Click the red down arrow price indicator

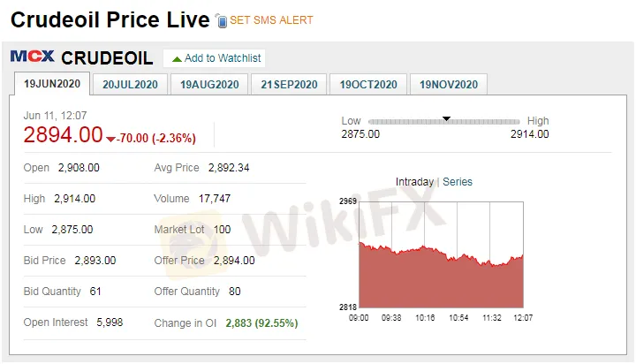coord(110,139)
